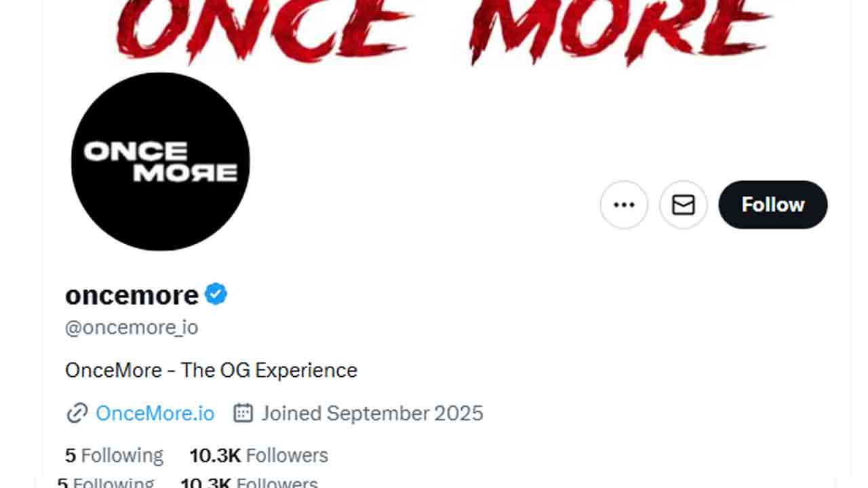Click the chain link icon beside OnceMore.io
Image resolution: width=868 pixels, height=488 pixels.
[x=77, y=413]
